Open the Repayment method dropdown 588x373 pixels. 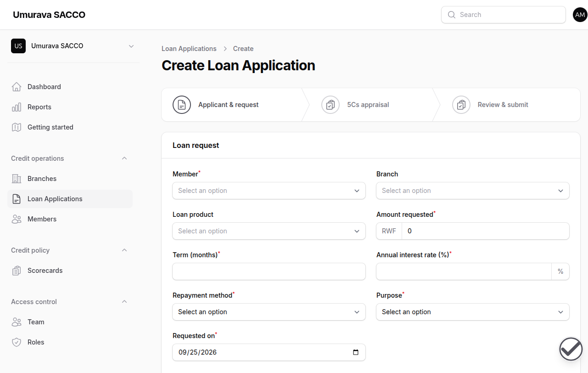269,312
